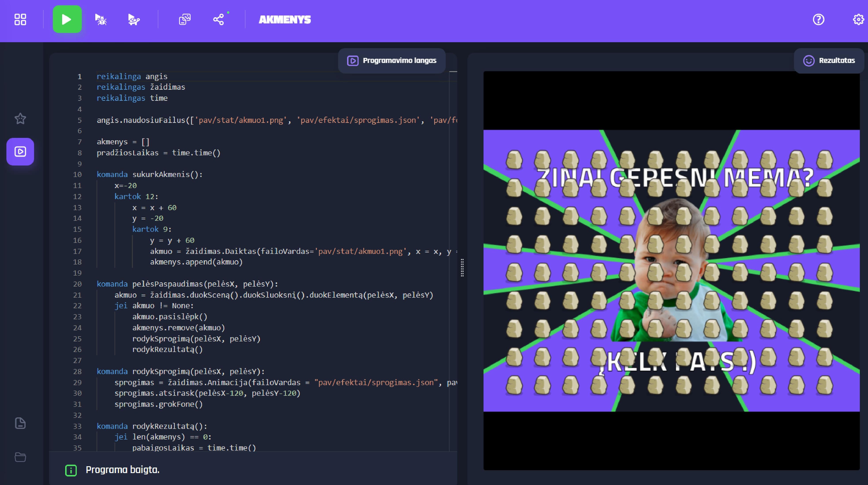Click 'komanda pelėsPaspaudimas' on line 20

(x=187, y=284)
